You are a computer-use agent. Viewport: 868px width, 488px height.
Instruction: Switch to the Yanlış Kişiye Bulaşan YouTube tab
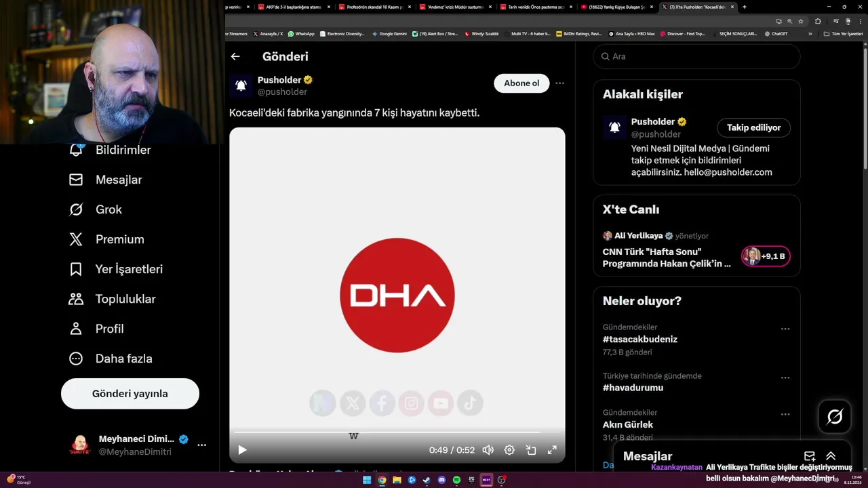tap(616, 7)
